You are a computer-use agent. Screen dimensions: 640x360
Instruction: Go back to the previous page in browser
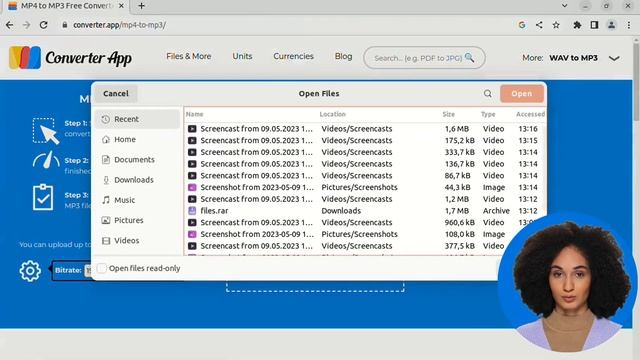pos(9,25)
